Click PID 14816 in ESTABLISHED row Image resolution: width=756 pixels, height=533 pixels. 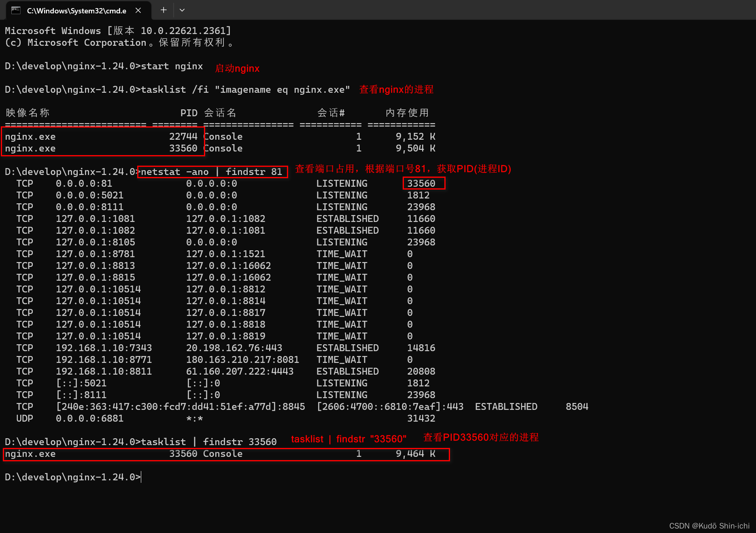click(421, 348)
